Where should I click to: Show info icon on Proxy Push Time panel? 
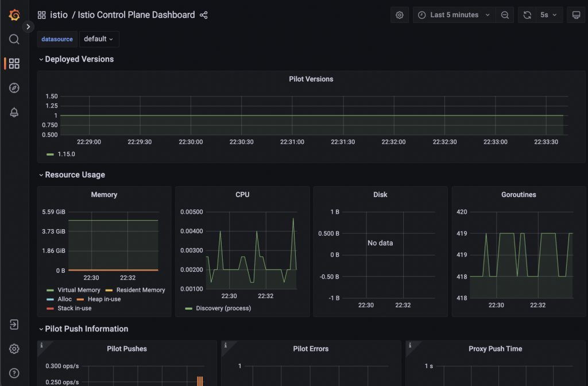tap(410, 345)
